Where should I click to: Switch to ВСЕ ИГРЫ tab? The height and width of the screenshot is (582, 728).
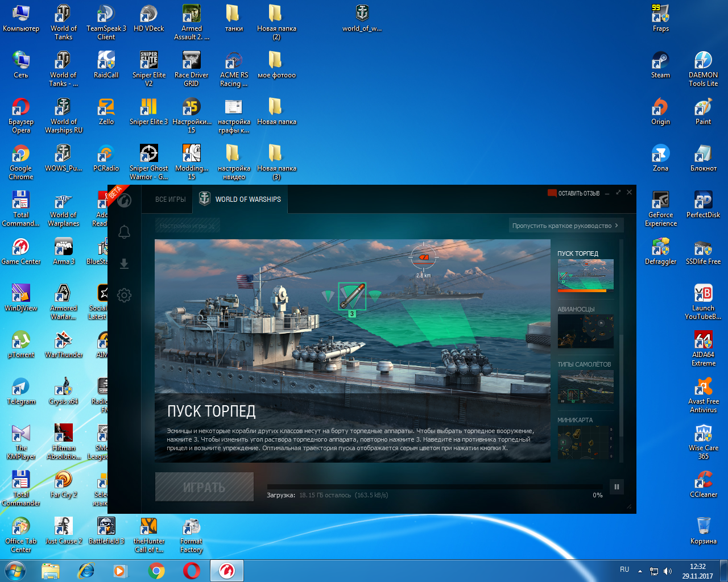171,199
